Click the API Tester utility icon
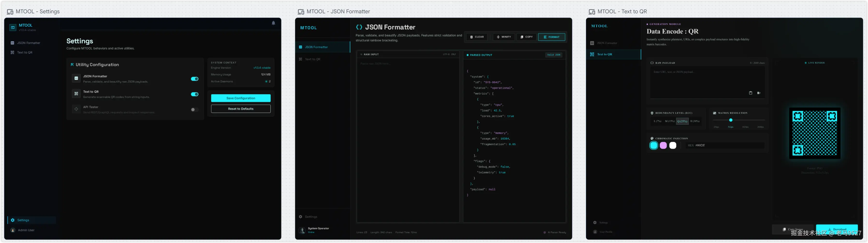This screenshot has height=243, width=868. click(76, 109)
